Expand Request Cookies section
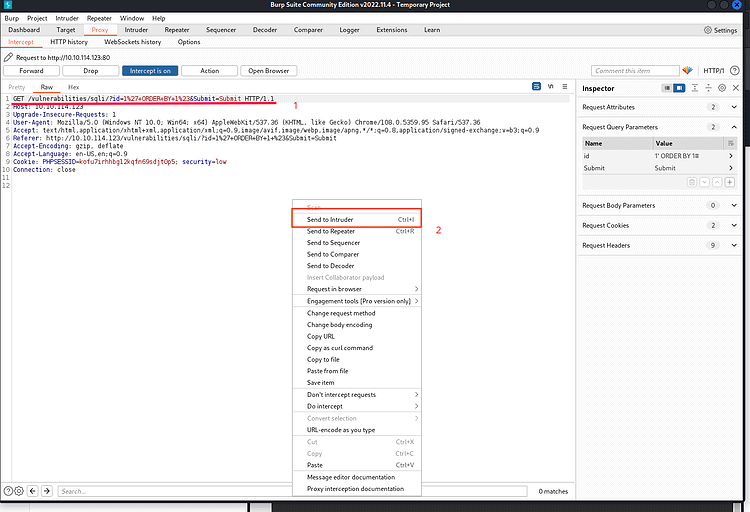The width and height of the screenshot is (750, 512). click(x=734, y=225)
